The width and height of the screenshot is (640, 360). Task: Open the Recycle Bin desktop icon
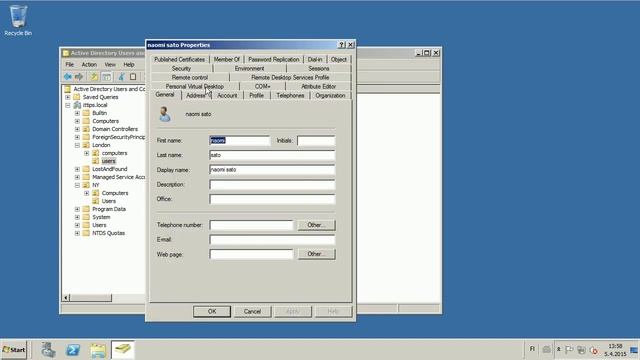tap(18, 20)
